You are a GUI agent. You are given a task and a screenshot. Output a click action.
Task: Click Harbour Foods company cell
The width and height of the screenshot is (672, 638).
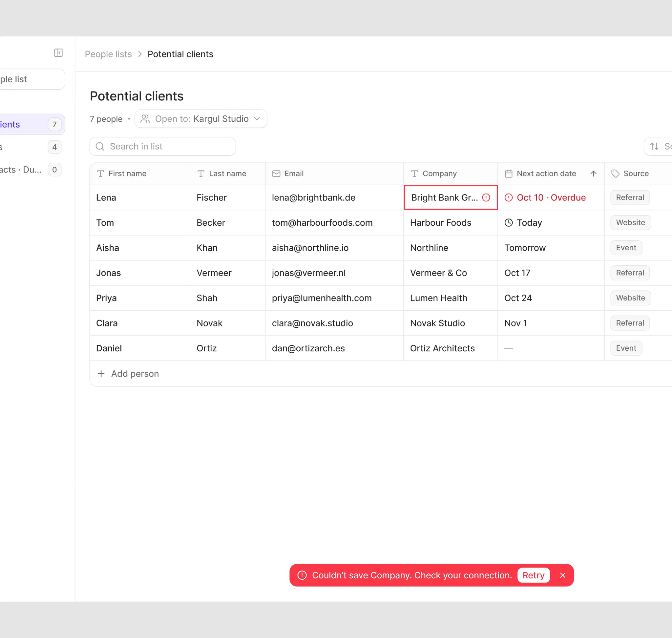tap(451, 222)
